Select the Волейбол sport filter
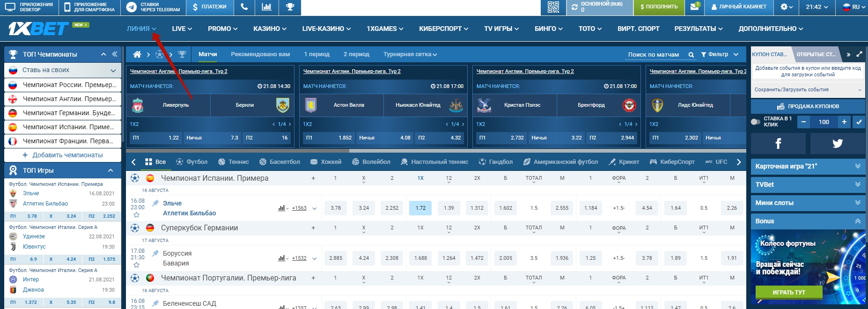This screenshot has width=868, height=309. pyautogui.click(x=371, y=162)
